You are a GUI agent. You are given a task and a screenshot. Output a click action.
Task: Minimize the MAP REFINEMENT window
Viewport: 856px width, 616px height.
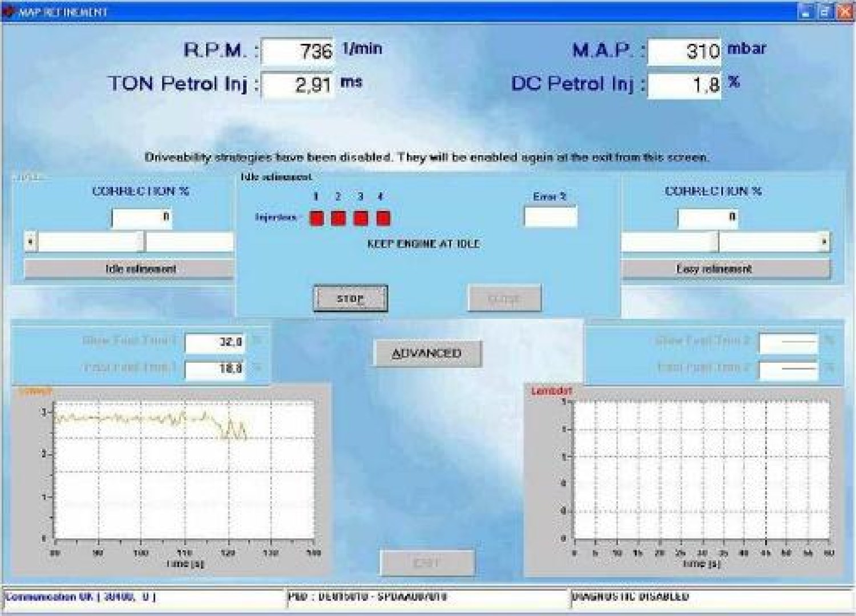[806, 11]
